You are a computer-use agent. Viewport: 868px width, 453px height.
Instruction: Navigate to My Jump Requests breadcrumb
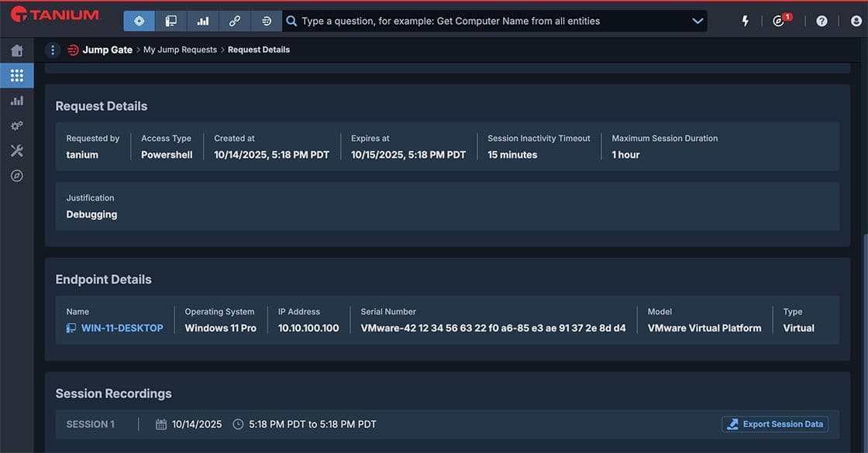point(180,50)
